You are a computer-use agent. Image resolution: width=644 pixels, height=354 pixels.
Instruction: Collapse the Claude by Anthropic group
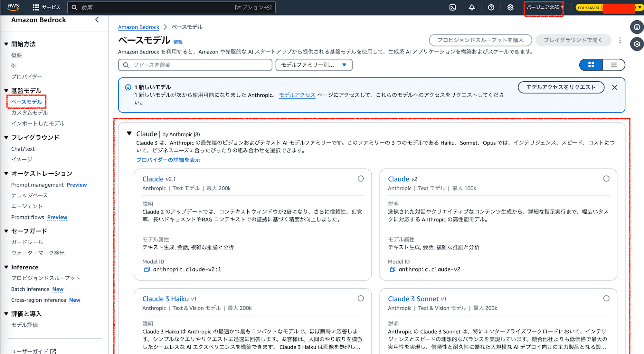click(129, 133)
